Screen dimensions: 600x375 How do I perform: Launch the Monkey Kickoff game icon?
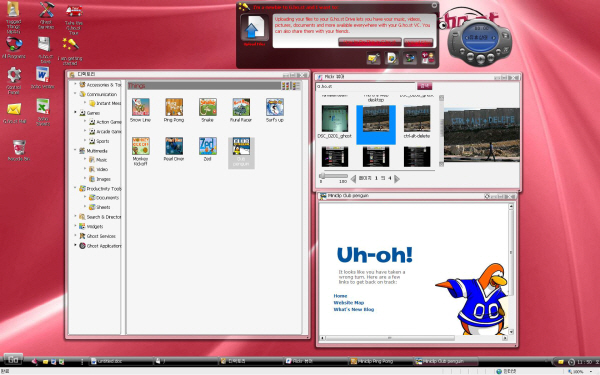pos(140,146)
